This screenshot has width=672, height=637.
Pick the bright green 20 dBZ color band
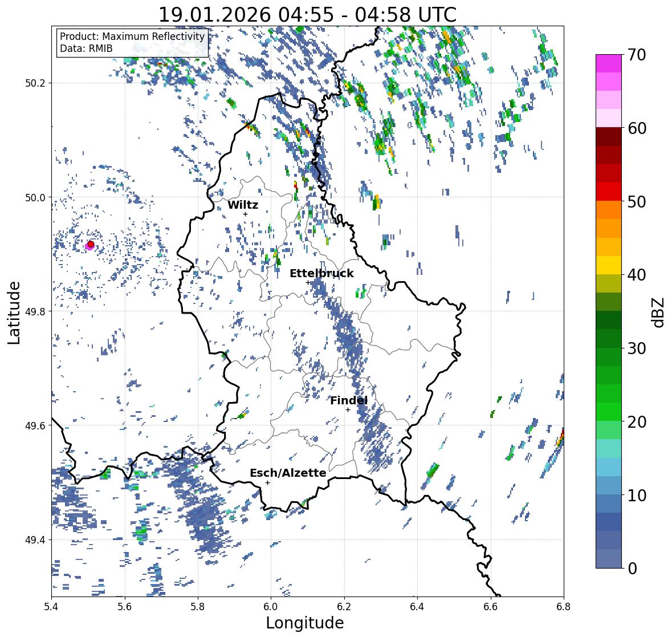609,412
